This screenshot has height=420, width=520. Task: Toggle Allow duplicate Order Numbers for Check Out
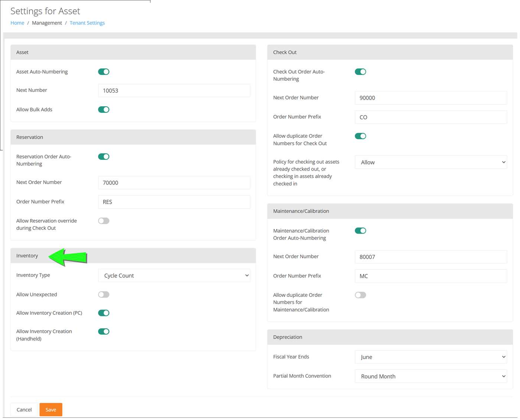360,136
